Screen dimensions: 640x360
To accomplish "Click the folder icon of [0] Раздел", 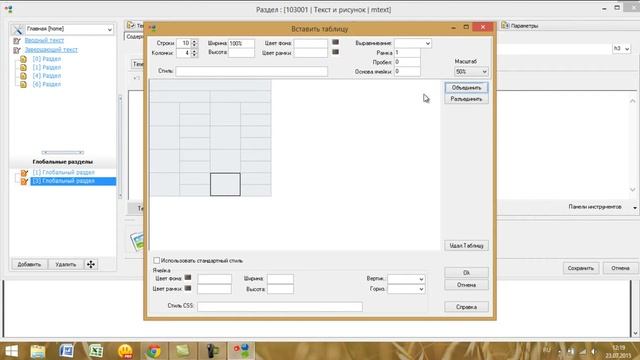I will point(24,59).
